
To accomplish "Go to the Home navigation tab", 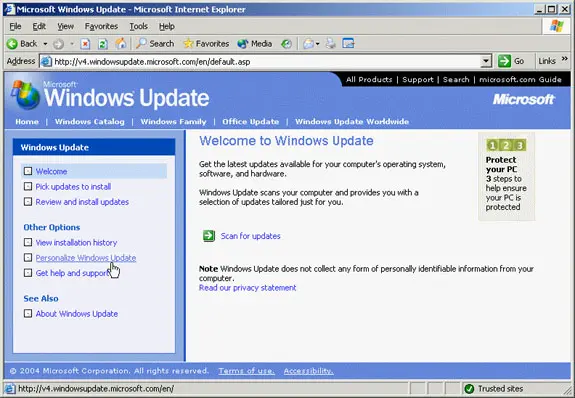I will click(27, 122).
